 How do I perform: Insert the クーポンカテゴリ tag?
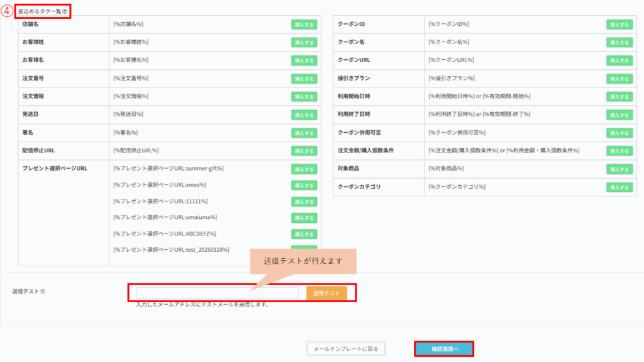click(619, 188)
